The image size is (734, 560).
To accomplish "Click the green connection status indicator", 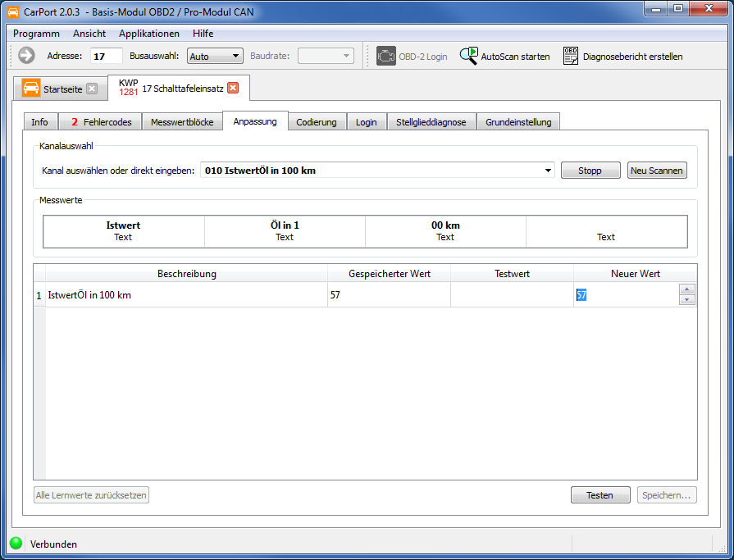I will coord(16,543).
